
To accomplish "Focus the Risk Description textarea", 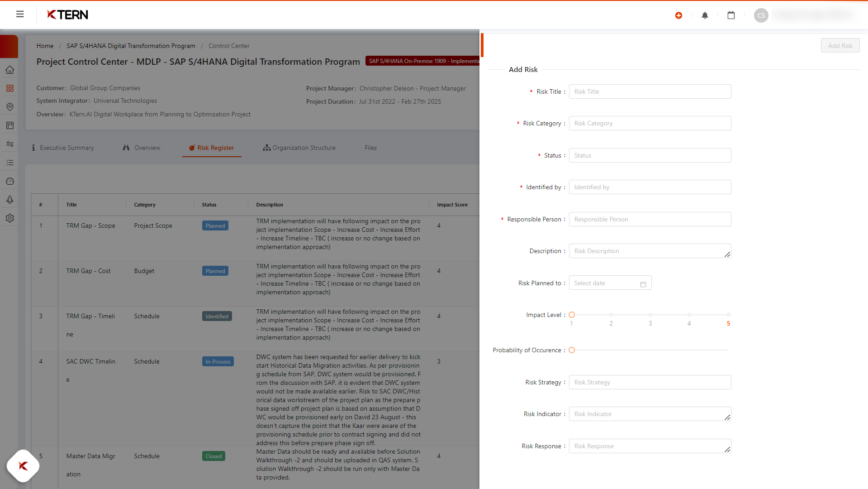I will coord(650,251).
